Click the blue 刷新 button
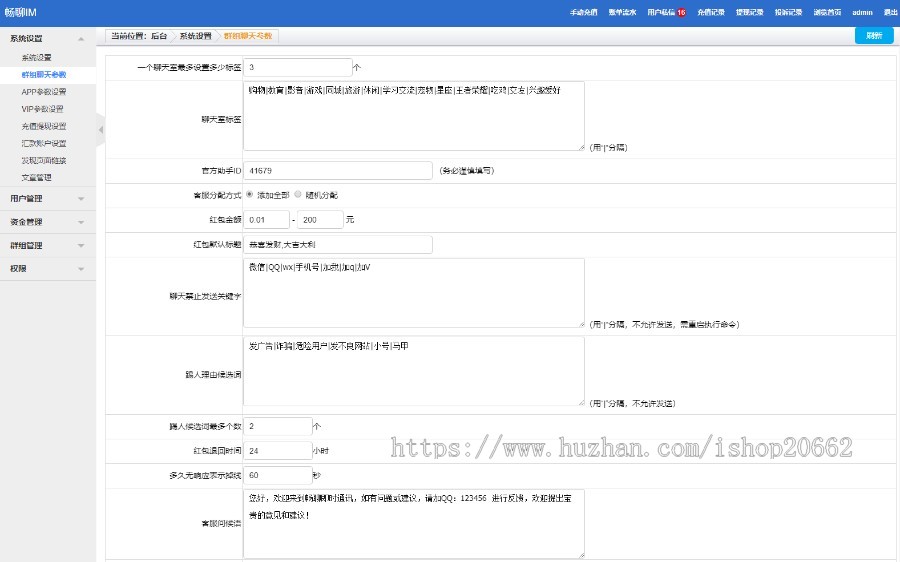The image size is (900, 562). pos(874,36)
